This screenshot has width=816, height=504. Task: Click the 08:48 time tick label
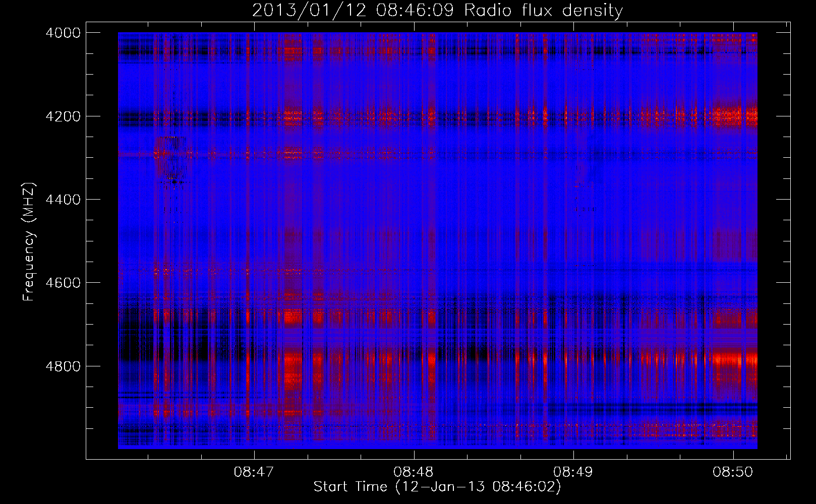click(414, 472)
